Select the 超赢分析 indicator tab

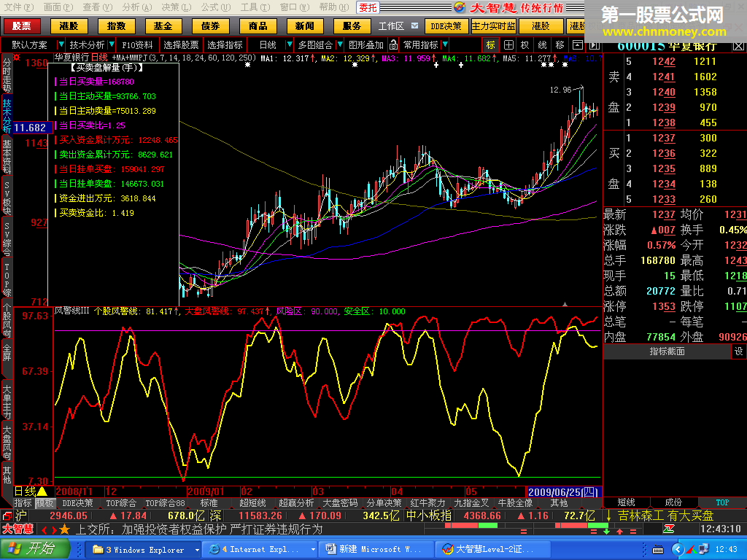pos(296,503)
